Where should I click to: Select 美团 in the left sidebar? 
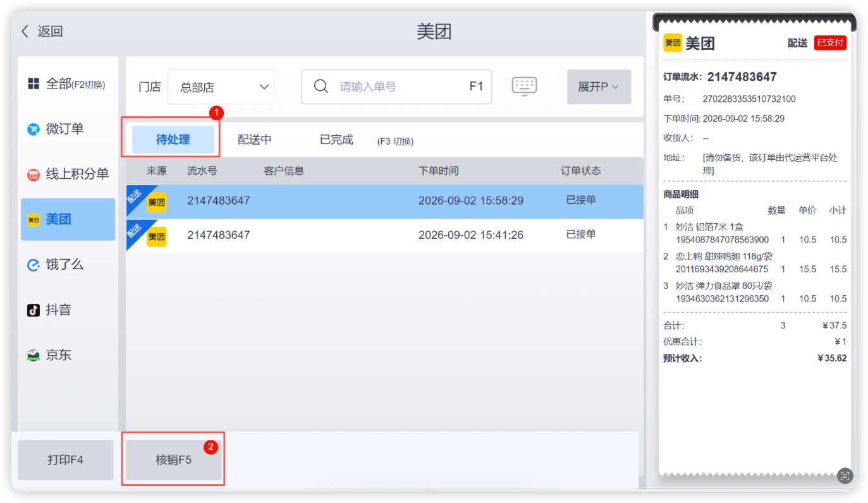68,219
